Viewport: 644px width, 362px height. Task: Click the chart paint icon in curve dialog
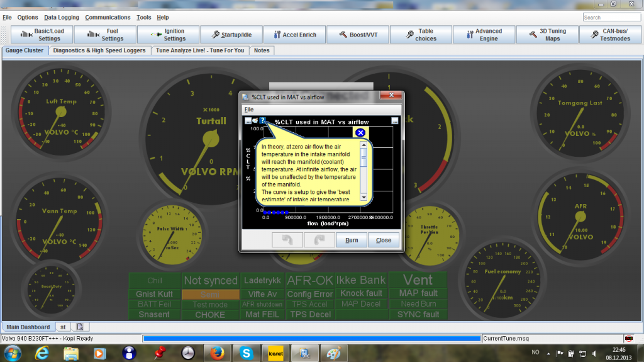[x=255, y=120]
